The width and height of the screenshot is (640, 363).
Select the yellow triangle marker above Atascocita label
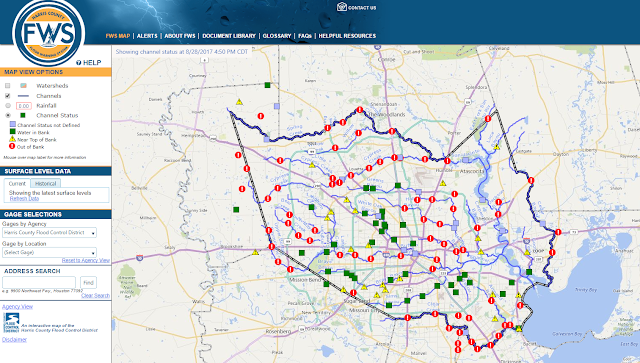click(443, 183)
